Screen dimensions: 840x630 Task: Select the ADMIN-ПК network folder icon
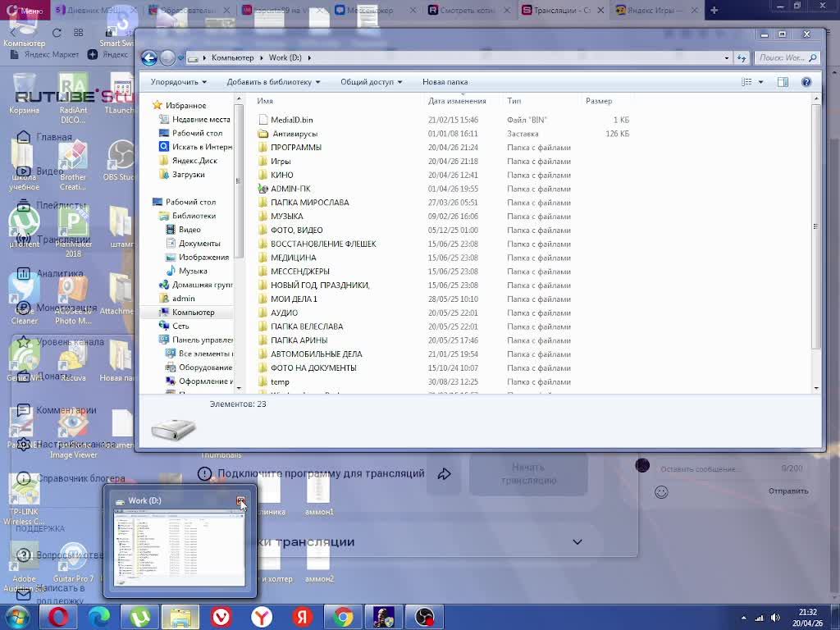tap(262, 189)
